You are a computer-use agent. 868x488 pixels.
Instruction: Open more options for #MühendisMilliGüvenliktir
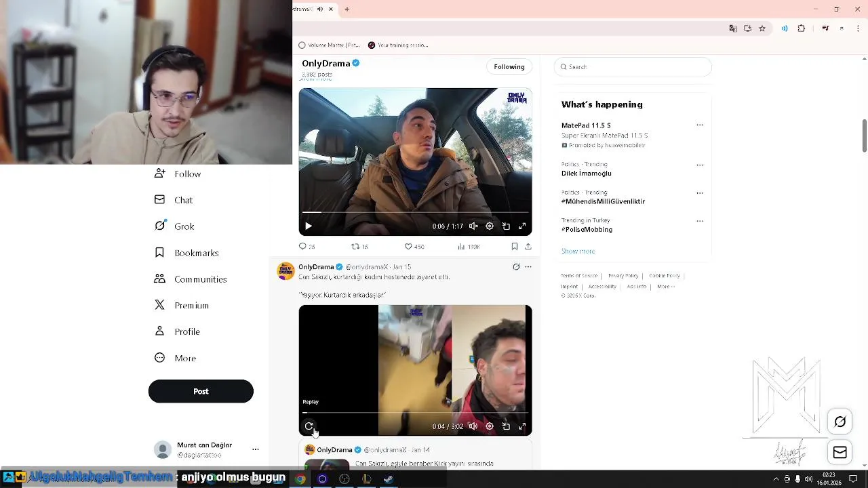click(700, 193)
